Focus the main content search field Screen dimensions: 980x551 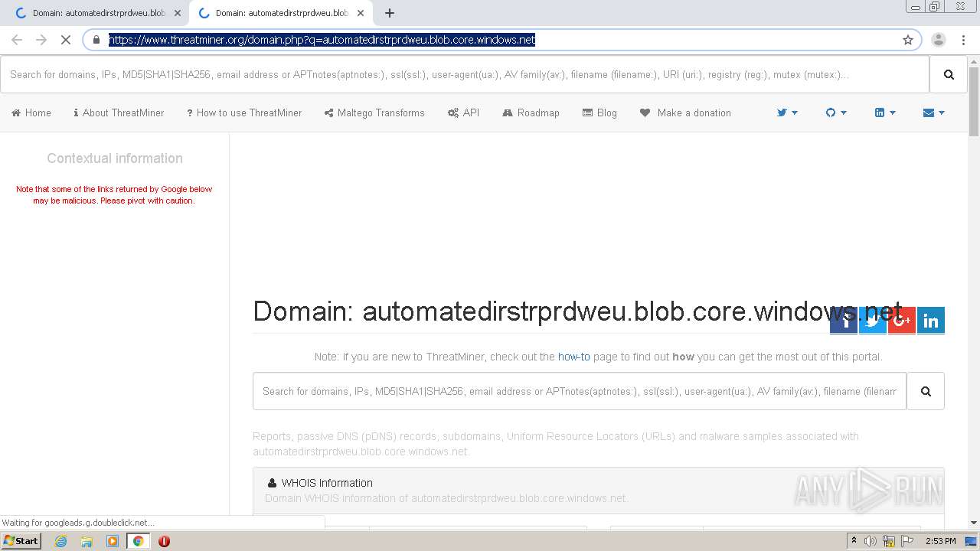[x=580, y=391]
